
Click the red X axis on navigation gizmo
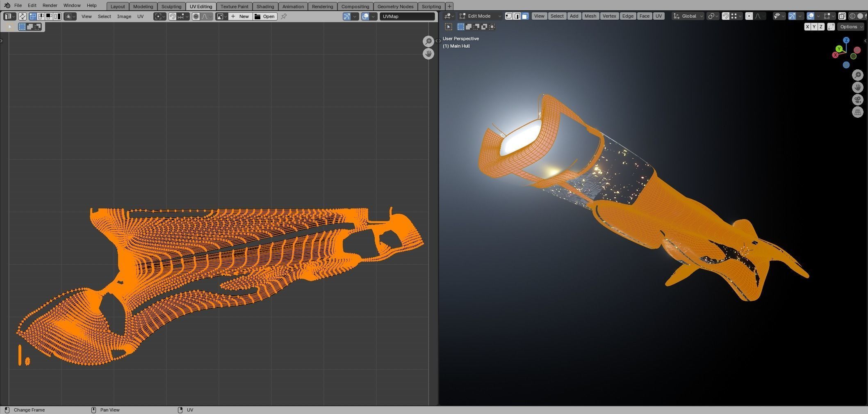(x=835, y=55)
